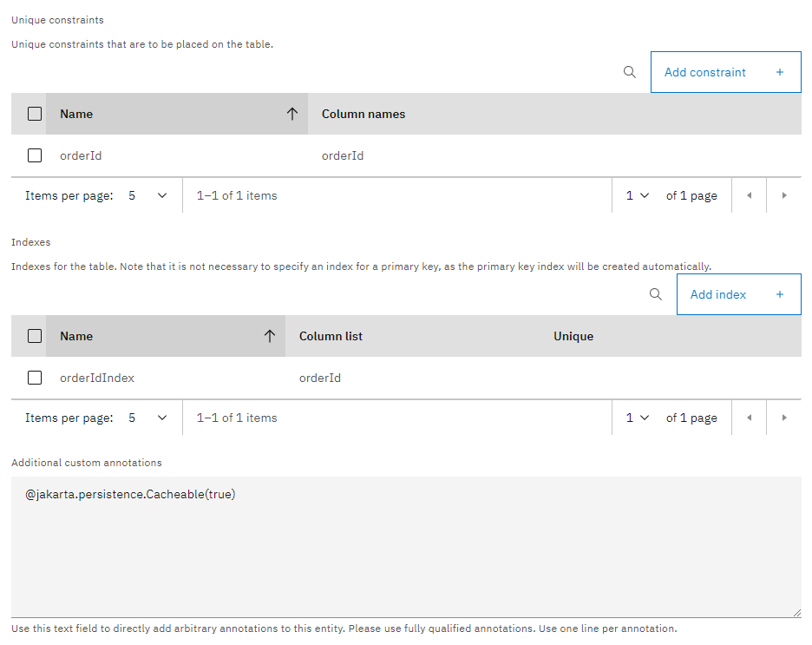Toggle select-all checkbox in indexes table header
Image resolution: width=812 pixels, height=645 pixels.
click(x=35, y=336)
